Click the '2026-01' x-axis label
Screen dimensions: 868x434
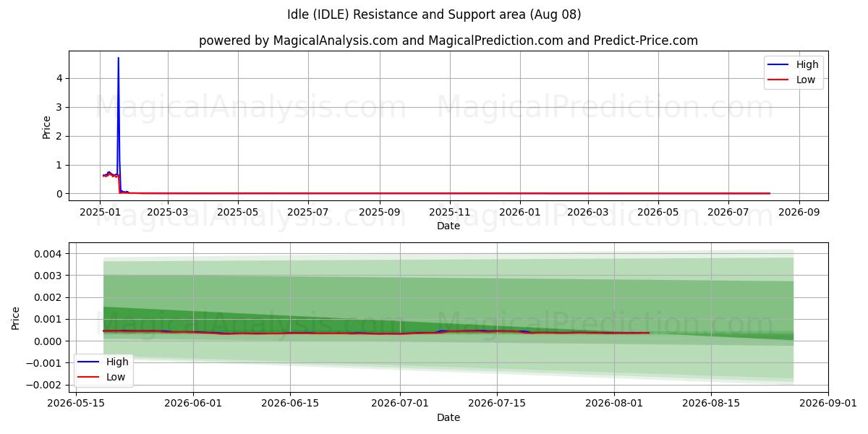click(x=520, y=213)
